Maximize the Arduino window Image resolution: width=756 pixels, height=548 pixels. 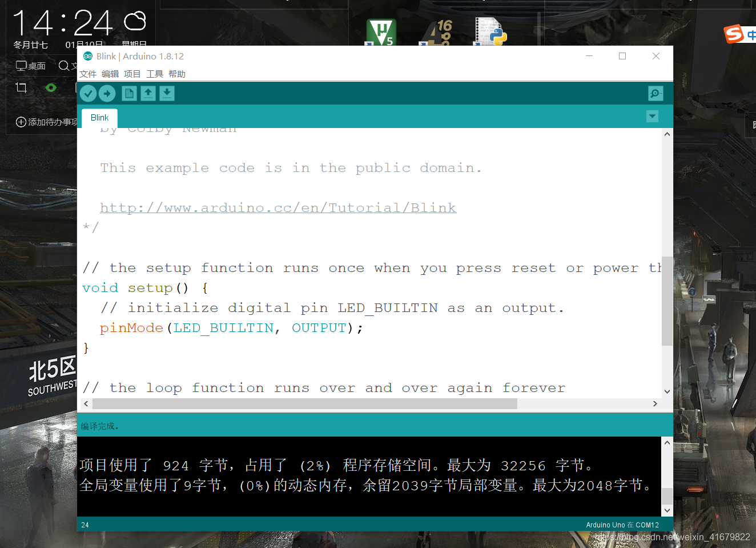622,56
